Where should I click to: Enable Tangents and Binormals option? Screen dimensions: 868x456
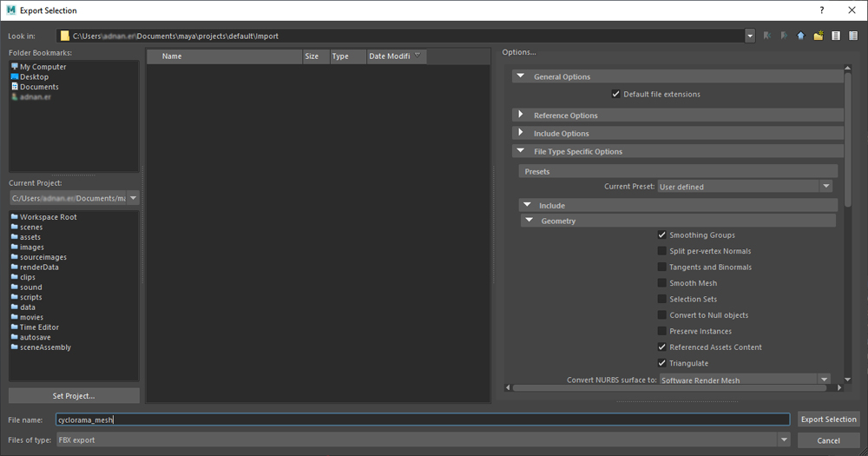(x=662, y=268)
